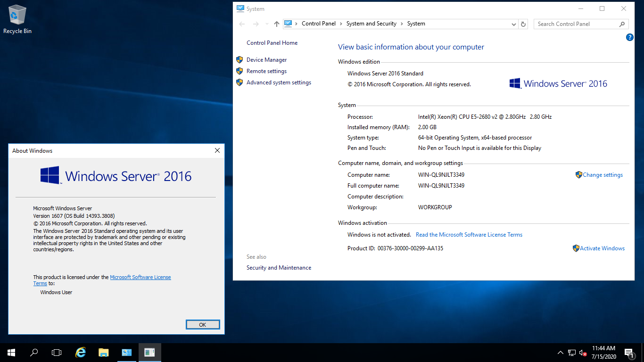Open the Recent locations chevron beside Forward
This screenshot has height=362, width=644.
pos(267,24)
